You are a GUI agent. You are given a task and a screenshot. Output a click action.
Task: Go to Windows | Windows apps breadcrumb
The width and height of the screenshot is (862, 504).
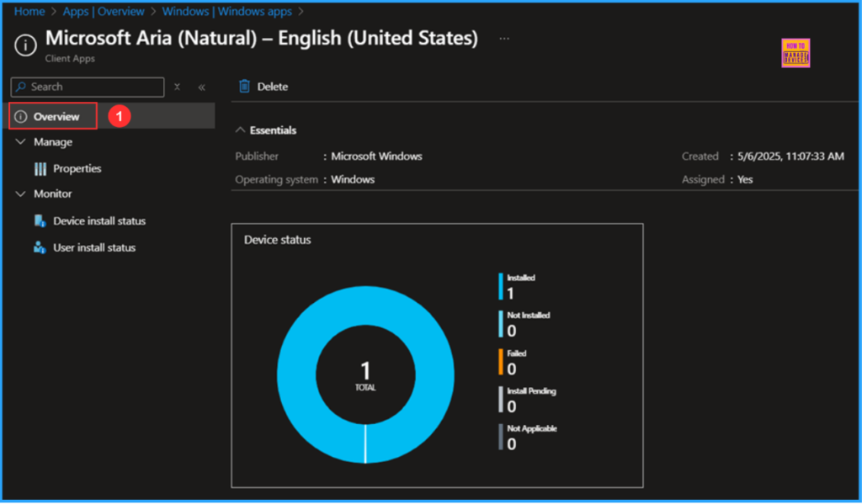point(227,12)
